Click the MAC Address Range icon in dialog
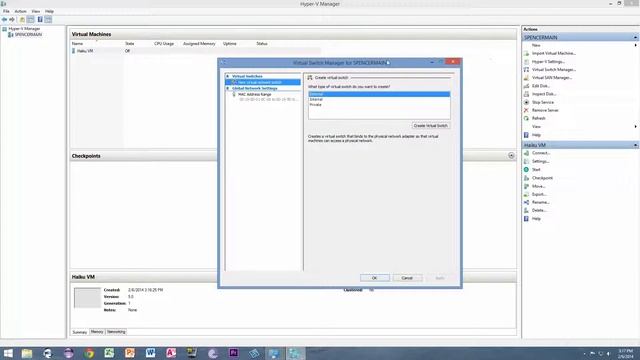Image resolution: width=640 pixels, height=360 pixels. pos(234,94)
